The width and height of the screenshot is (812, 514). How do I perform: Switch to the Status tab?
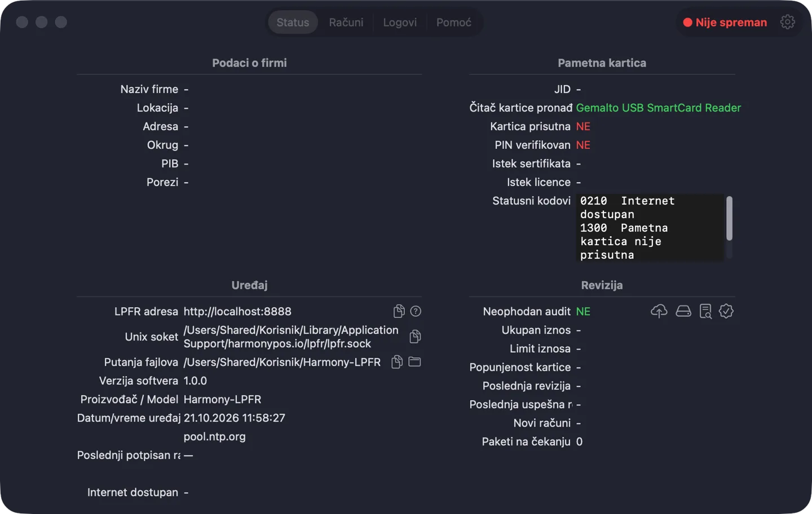[293, 23]
